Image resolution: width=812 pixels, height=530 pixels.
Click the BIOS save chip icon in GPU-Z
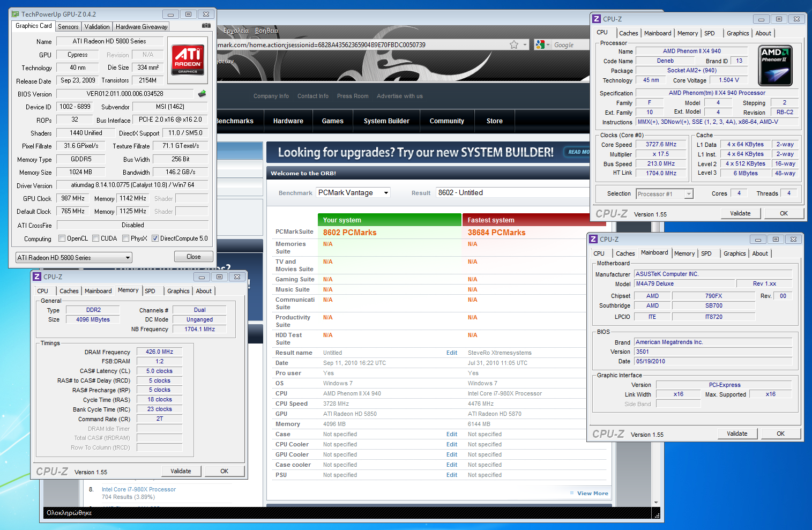click(202, 94)
